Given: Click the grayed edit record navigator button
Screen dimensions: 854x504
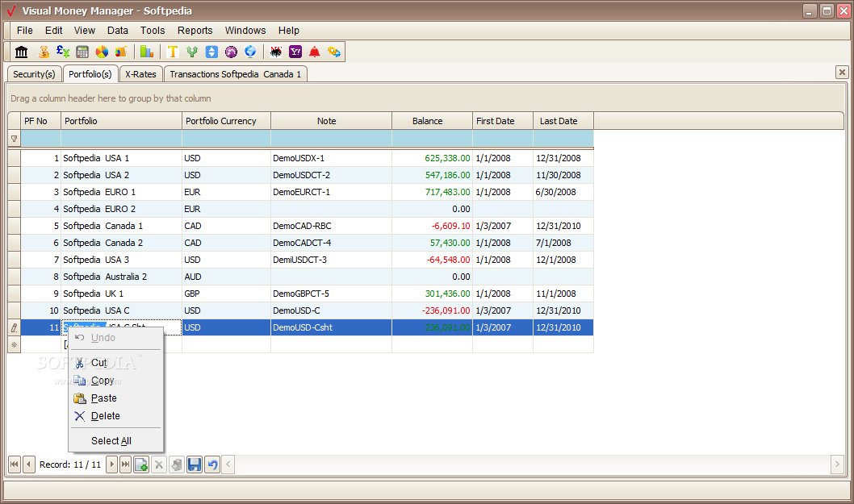Looking at the screenshot, I should [x=177, y=464].
